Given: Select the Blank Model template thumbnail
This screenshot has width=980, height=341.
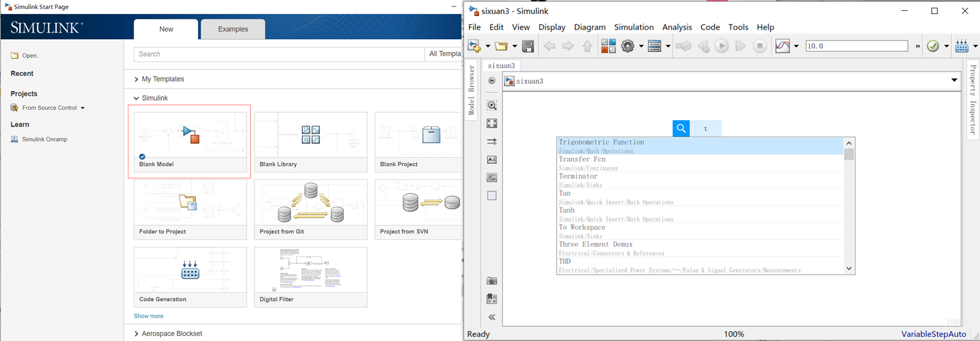Looking at the screenshot, I should coord(190,142).
